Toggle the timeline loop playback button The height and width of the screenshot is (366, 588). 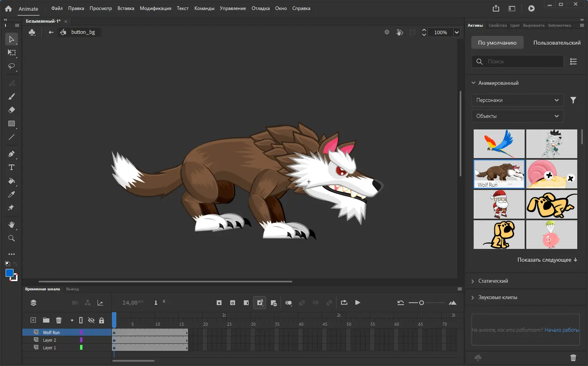point(344,303)
